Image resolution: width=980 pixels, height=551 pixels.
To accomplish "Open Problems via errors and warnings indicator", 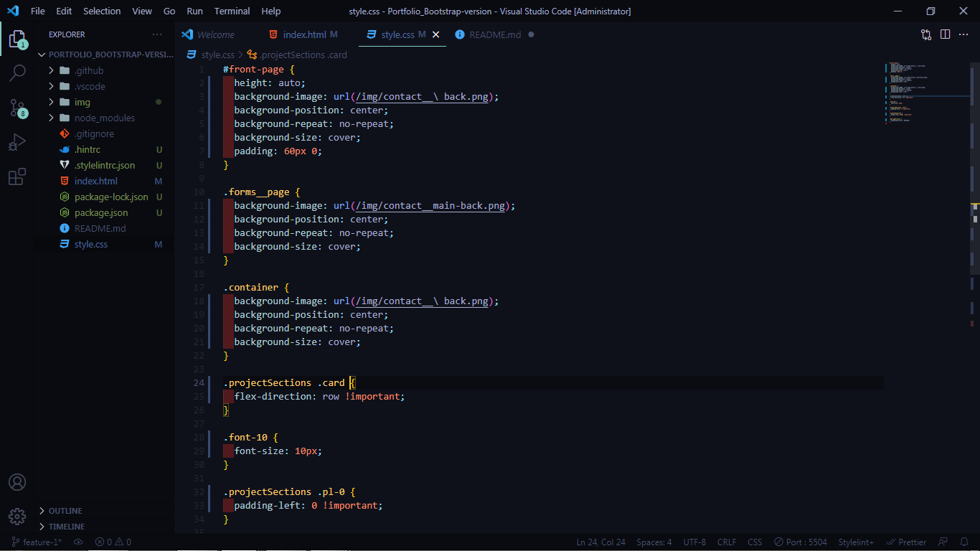I will coord(113,542).
